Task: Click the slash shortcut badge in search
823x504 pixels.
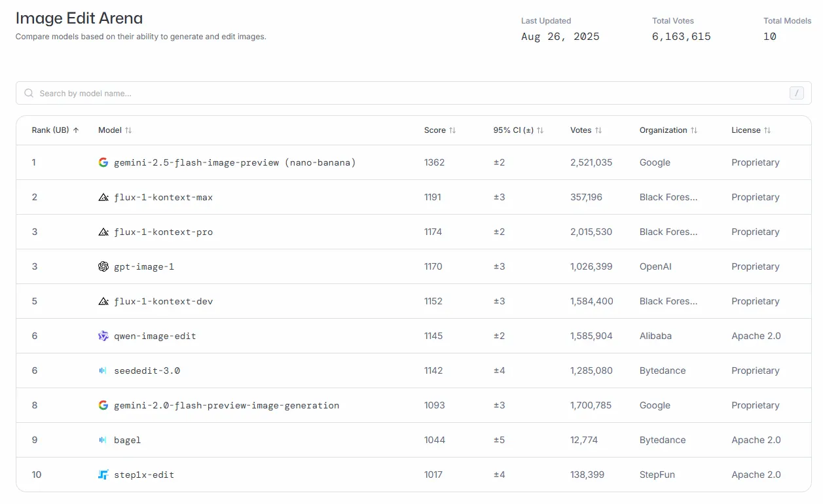Action: (x=796, y=93)
